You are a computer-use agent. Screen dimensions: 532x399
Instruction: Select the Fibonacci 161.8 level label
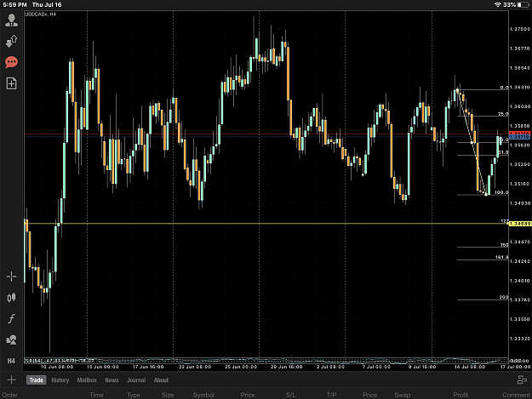click(502, 257)
